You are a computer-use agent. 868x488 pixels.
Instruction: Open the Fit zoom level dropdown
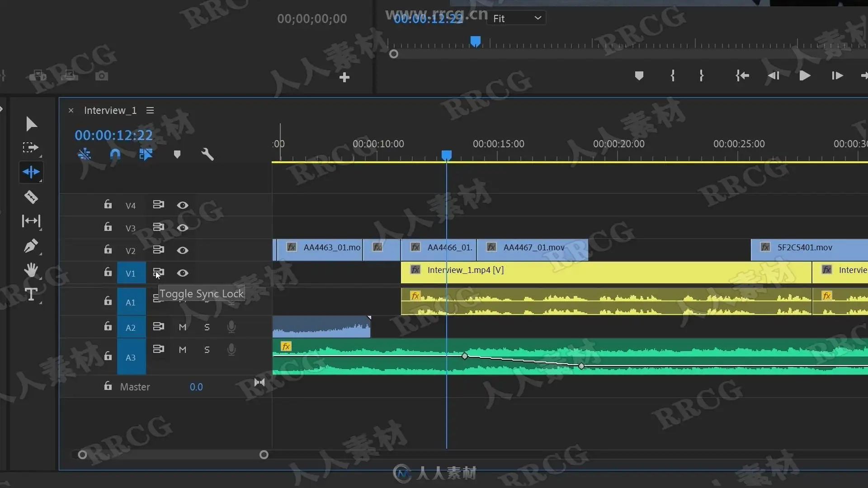(517, 19)
